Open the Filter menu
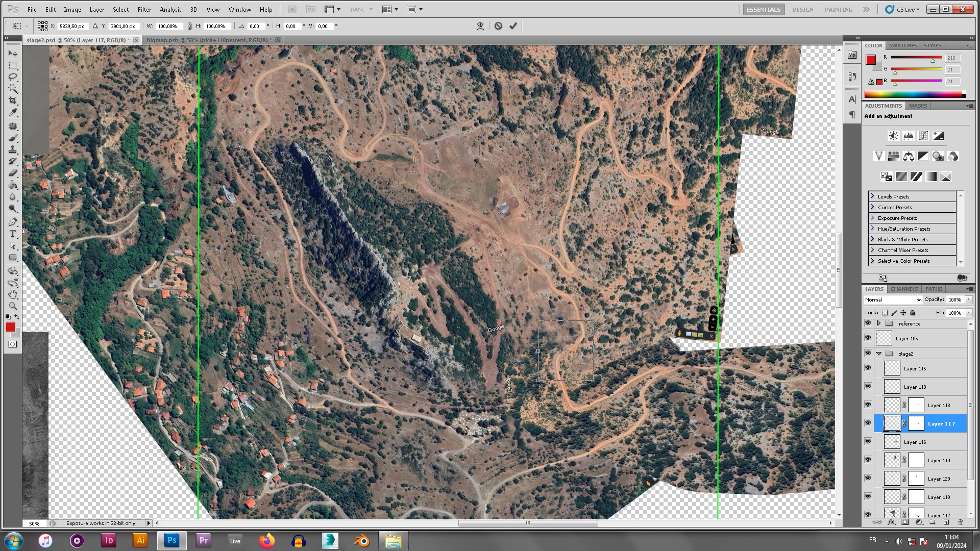Viewport: 980px width, 551px height. [144, 9]
